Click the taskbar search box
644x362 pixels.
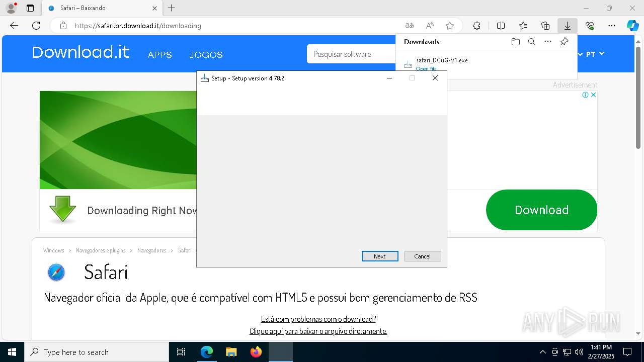(x=97, y=352)
